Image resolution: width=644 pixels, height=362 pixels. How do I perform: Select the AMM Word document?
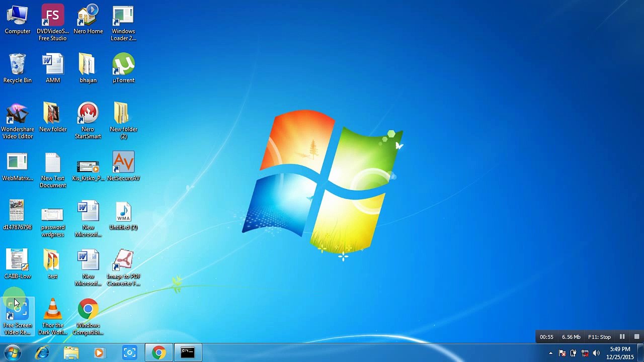[53, 69]
